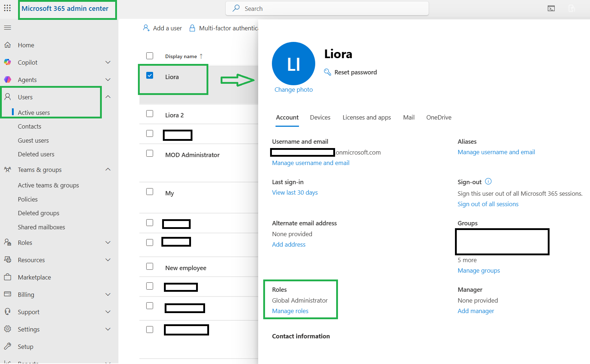Go to the Mail tab
This screenshot has width=590, height=364.
click(409, 117)
